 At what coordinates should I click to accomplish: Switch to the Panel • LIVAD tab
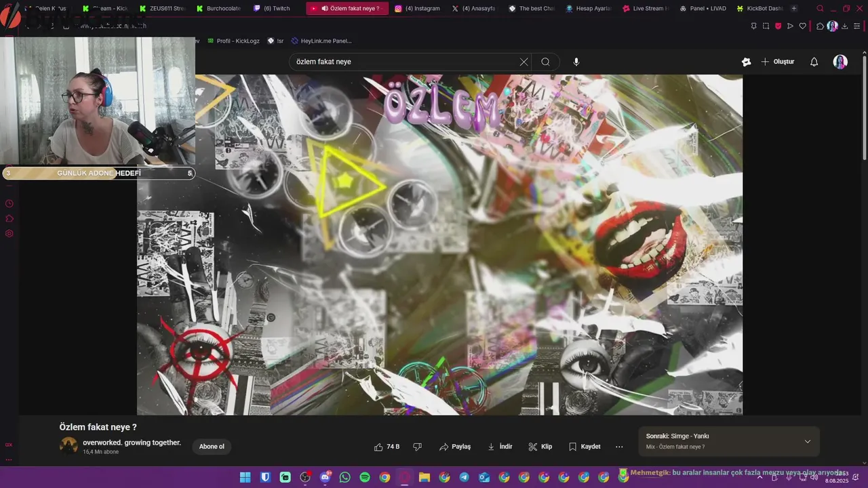[x=702, y=8]
